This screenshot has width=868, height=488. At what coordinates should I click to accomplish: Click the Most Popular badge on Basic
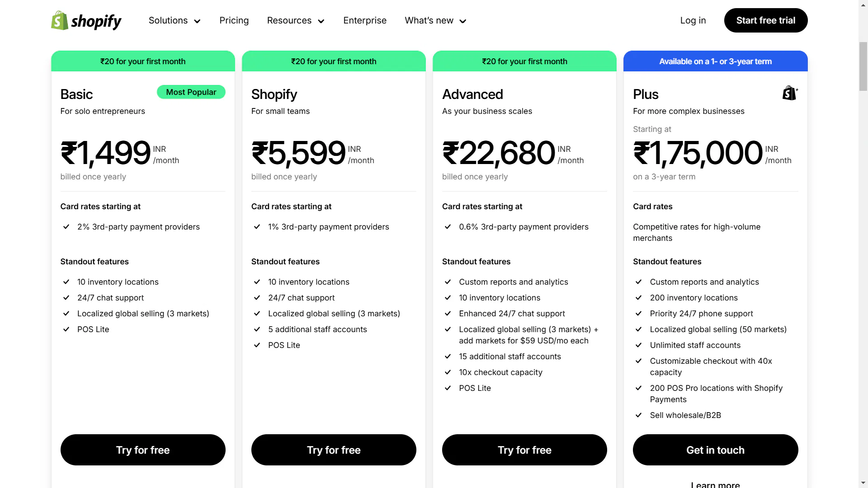click(x=191, y=92)
